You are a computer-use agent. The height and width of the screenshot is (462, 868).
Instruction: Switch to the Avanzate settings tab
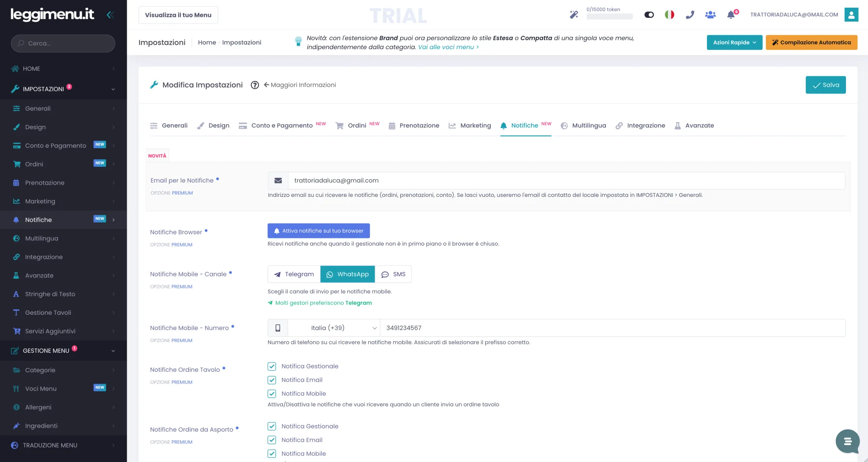[x=694, y=126]
